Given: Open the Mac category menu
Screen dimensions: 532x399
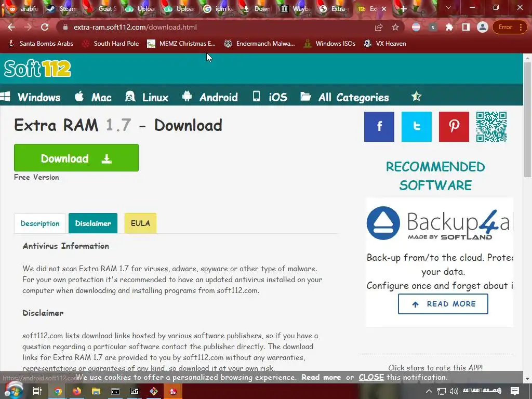Looking at the screenshot, I should [93, 97].
